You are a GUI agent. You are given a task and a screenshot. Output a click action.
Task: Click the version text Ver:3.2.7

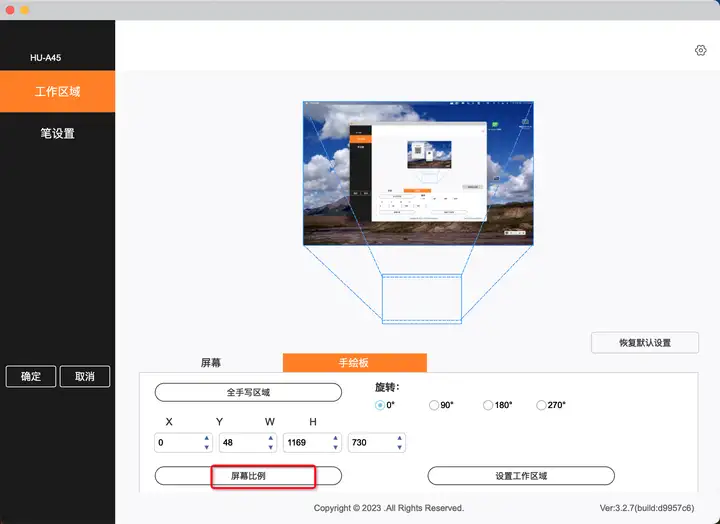647,508
